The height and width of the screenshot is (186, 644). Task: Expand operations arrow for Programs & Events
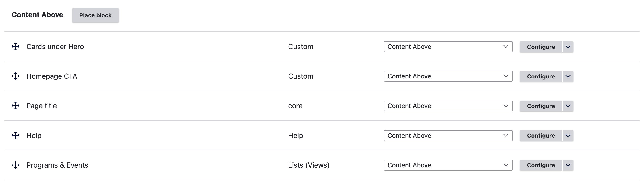pos(568,165)
